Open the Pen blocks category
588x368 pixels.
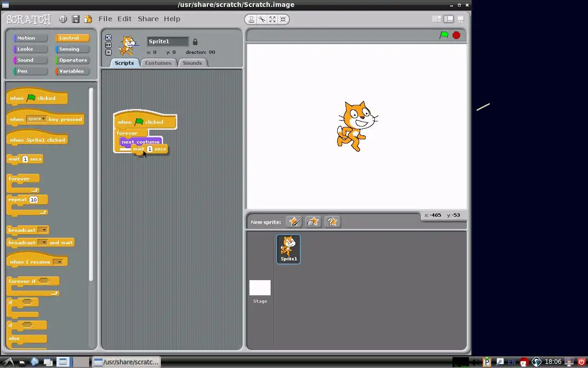pos(30,71)
